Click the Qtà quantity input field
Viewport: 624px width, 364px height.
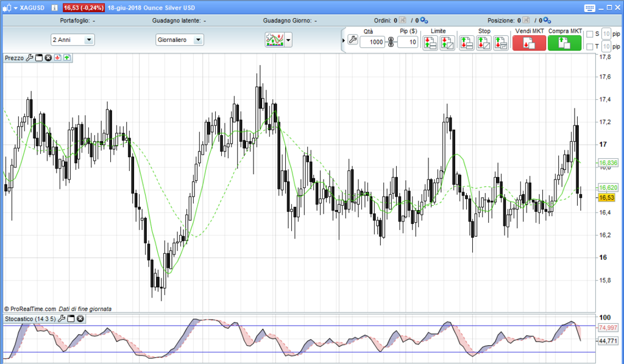point(372,42)
